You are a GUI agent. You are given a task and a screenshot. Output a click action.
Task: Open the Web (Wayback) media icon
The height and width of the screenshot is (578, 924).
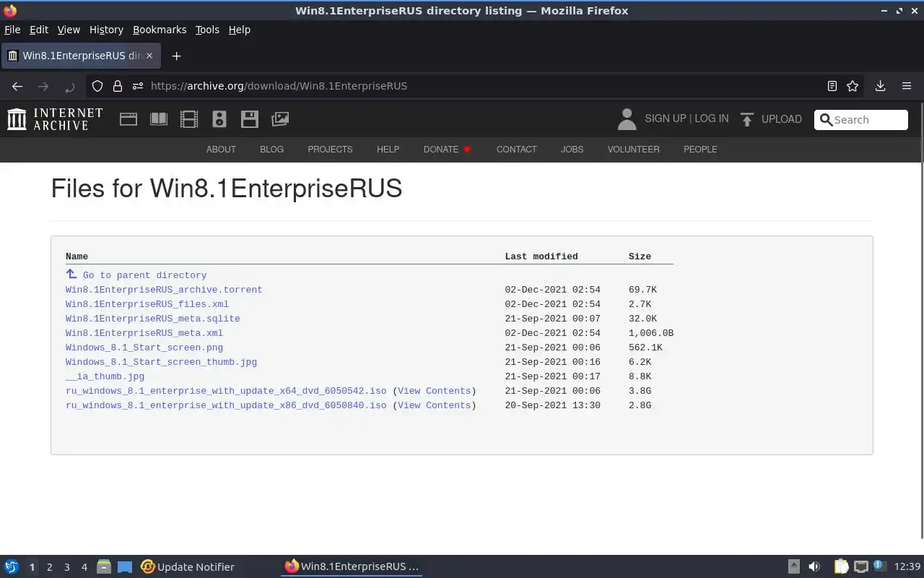click(128, 119)
